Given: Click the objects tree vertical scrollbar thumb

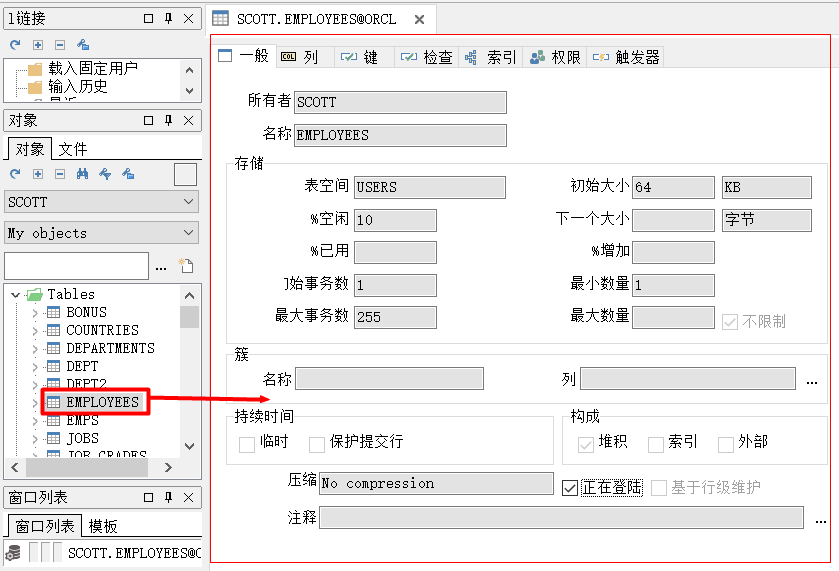Looking at the screenshot, I should (x=189, y=316).
